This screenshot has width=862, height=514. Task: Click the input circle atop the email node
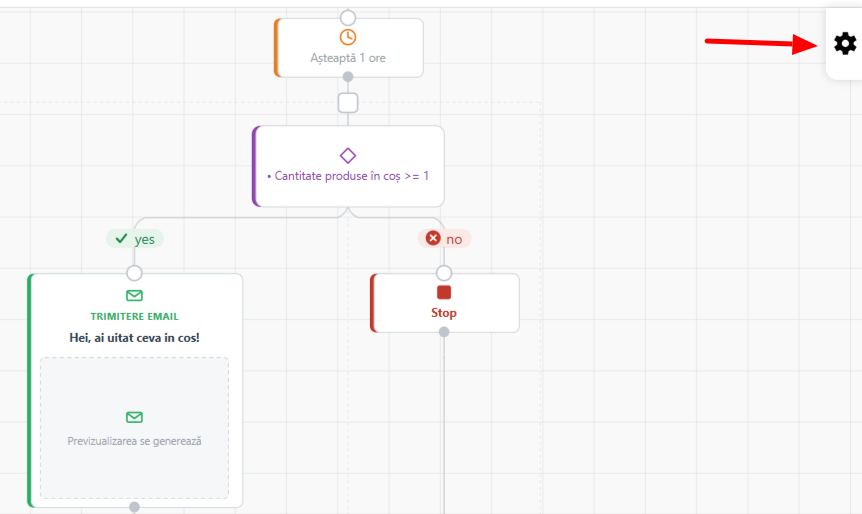coord(134,273)
